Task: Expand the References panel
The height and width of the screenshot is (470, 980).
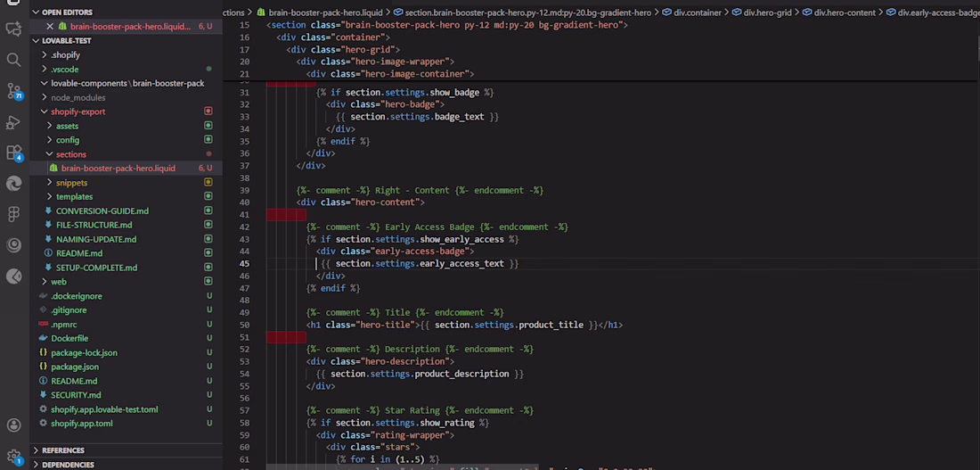Action: tap(37, 450)
